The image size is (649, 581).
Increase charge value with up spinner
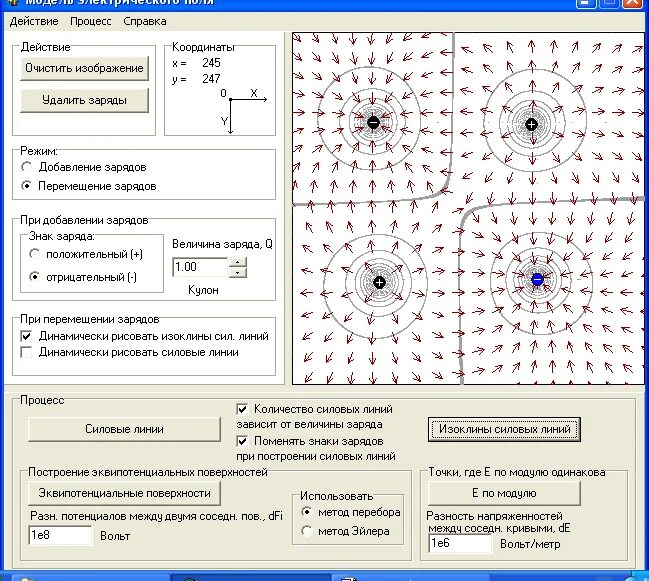click(x=238, y=262)
